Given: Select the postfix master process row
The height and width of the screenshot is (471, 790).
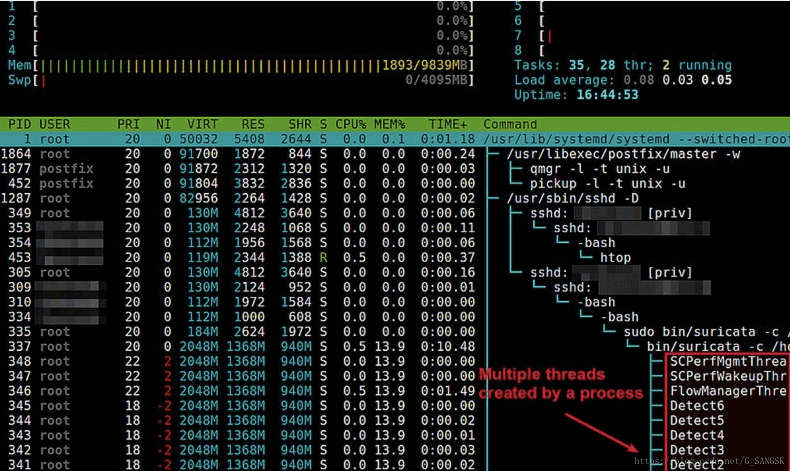Looking at the screenshot, I should [x=395, y=154].
